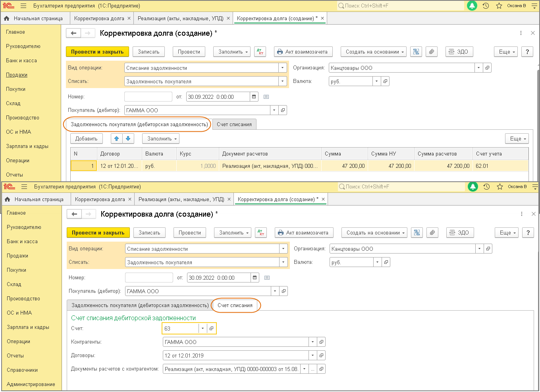Open the Реализация (акты, накладные, УПД) tab, upper window
This screenshot has width=540, height=392.
181,19
